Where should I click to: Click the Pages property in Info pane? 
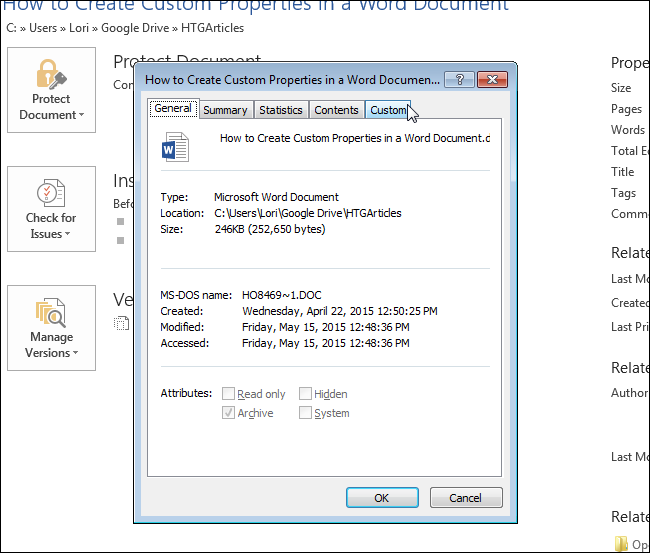pyautogui.click(x=626, y=109)
